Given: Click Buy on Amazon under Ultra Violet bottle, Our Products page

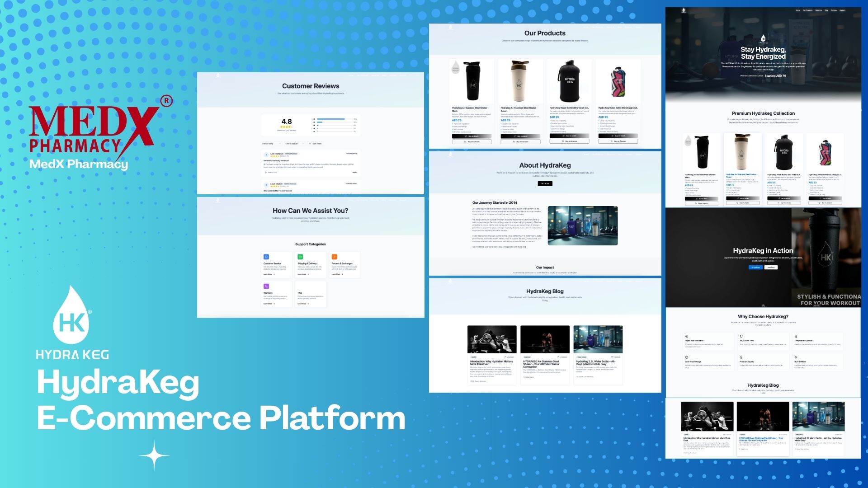Looking at the screenshot, I should (569, 141).
